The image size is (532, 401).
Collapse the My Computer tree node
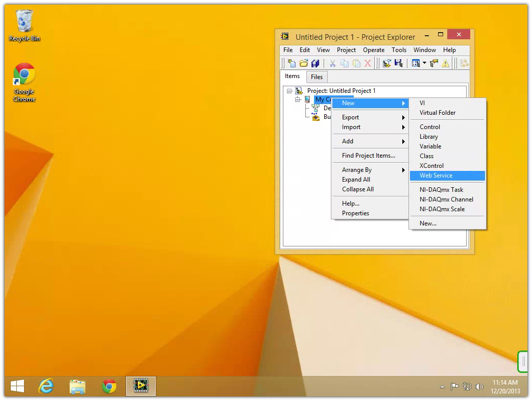click(298, 99)
